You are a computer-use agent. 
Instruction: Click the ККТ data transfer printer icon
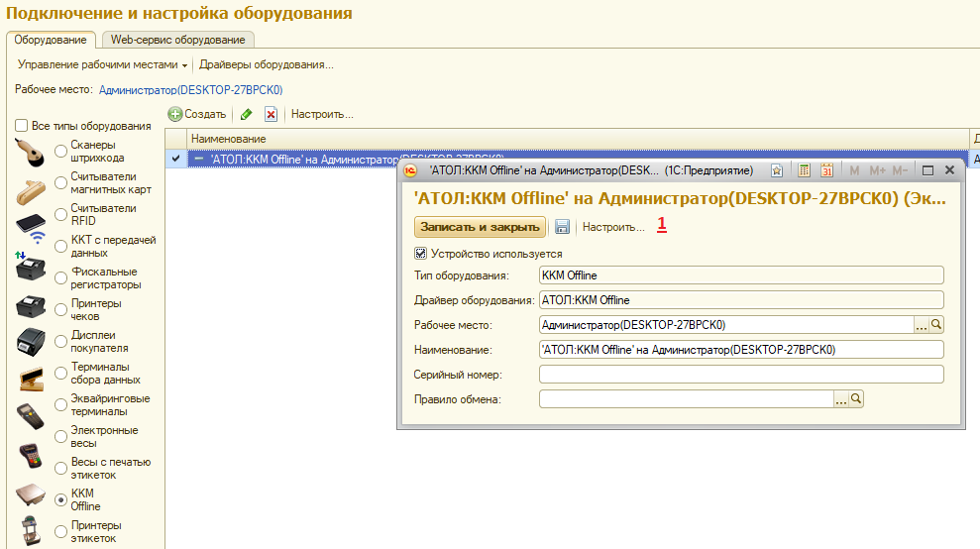(x=30, y=267)
